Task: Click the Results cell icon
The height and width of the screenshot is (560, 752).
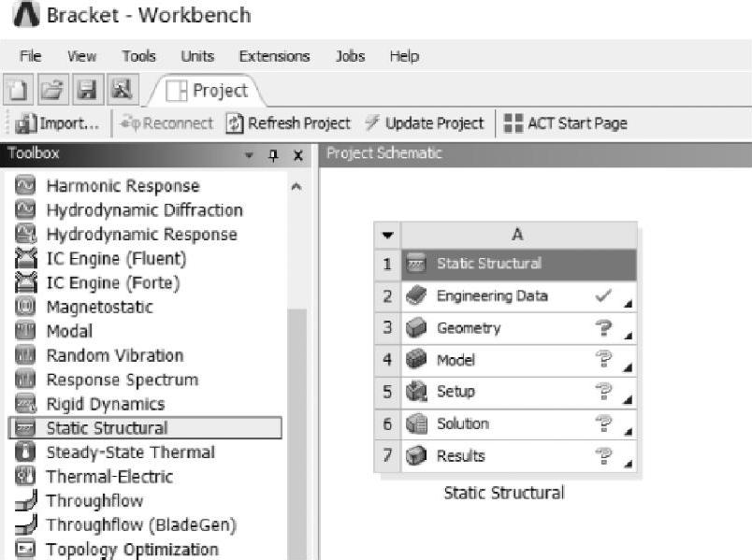Action: pyautogui.click(x=416, y=455)
